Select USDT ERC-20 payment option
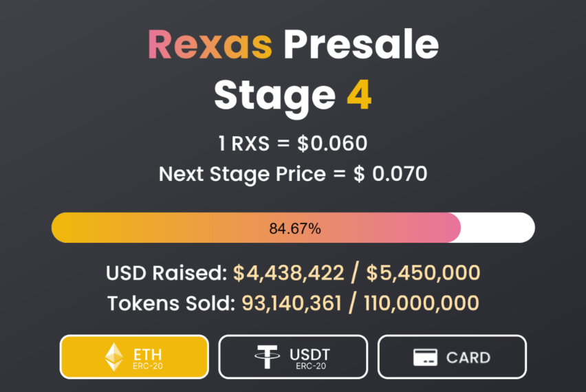This screenshot has height=392, width=586. click(293, 357)
